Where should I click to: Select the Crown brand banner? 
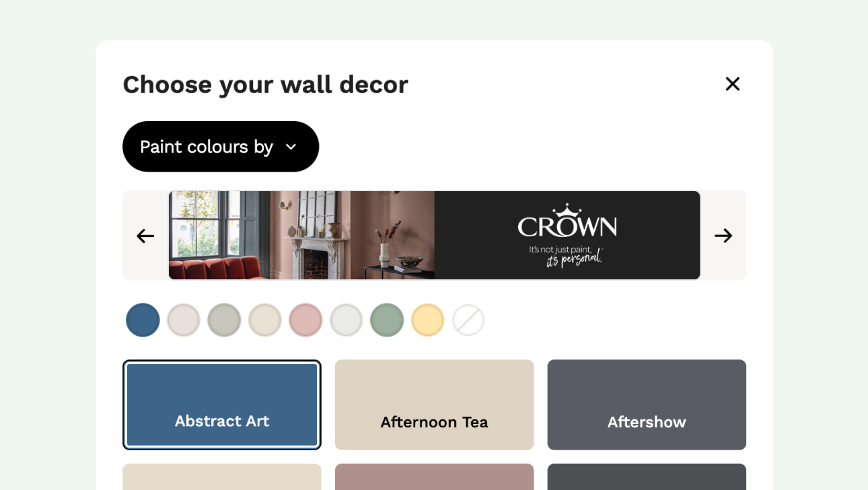(x=434, y=236)
